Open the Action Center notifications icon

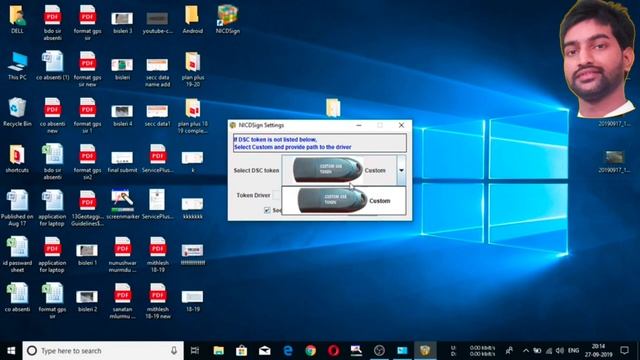tap(624, 351)
